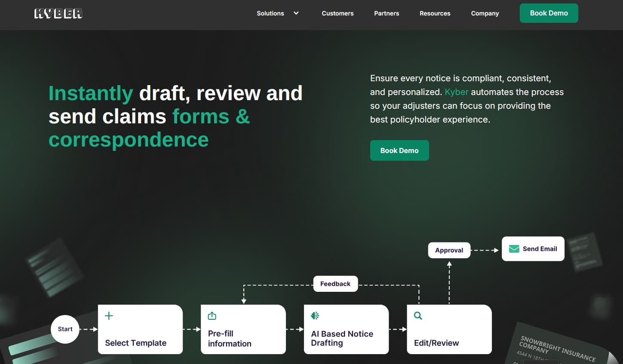Select the Approval step label
The height and width of the screenshot is (364, 623).
(x=449, y=250)
